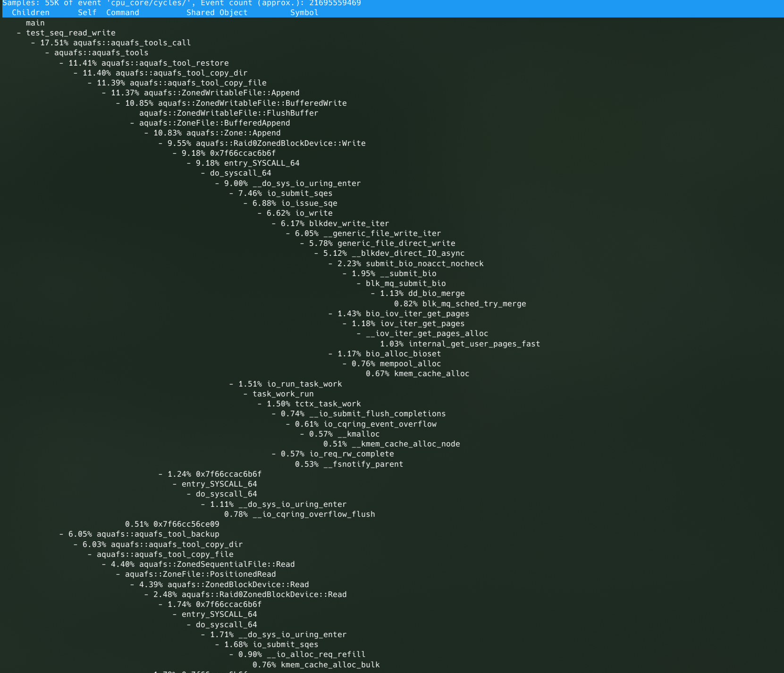Select the ZonedWritableFile::Append line
The height and width of the screenshot is (673, 784).
[221, 93]
